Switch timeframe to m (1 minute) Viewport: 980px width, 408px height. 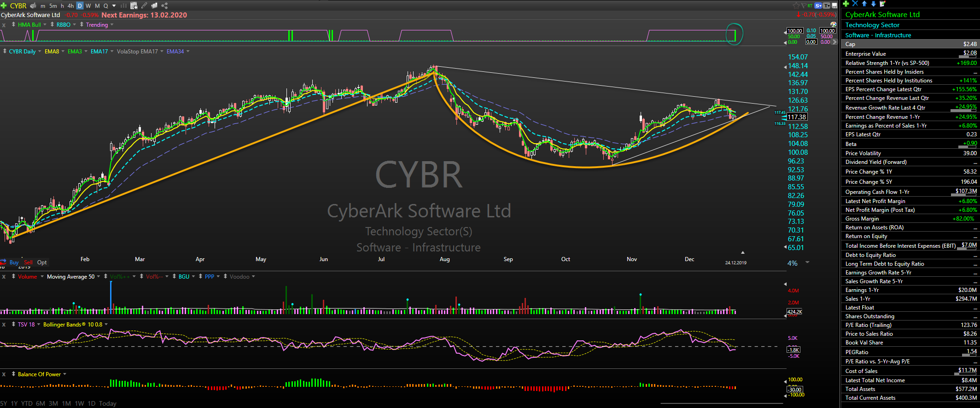point(43,6)
